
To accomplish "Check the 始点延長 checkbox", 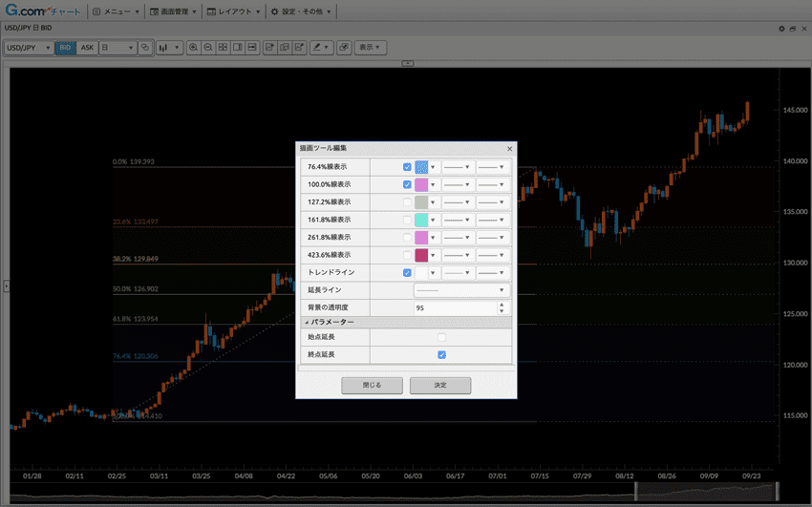I will [441, 337].
